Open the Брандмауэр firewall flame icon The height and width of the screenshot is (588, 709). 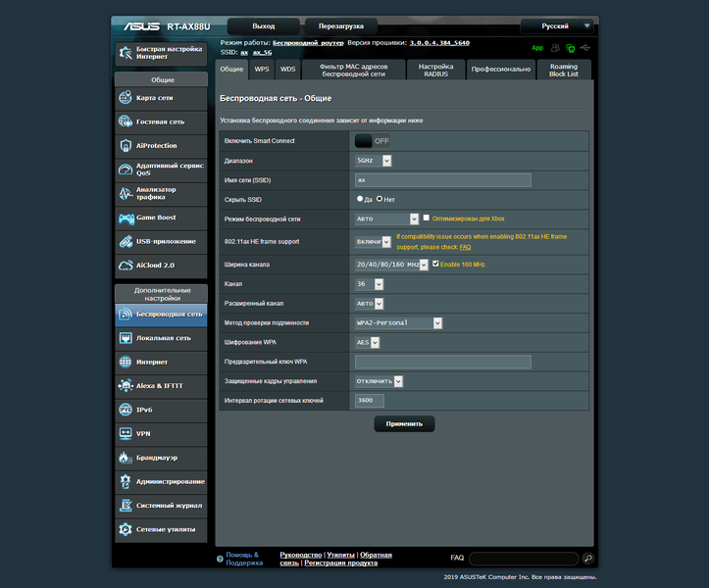point(126,458)
